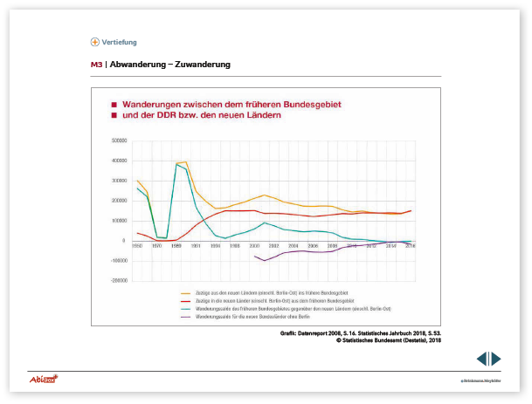This screenshot has height=404, width=532.
Task: Open the Vertiefung label
Action: [119, 42]
